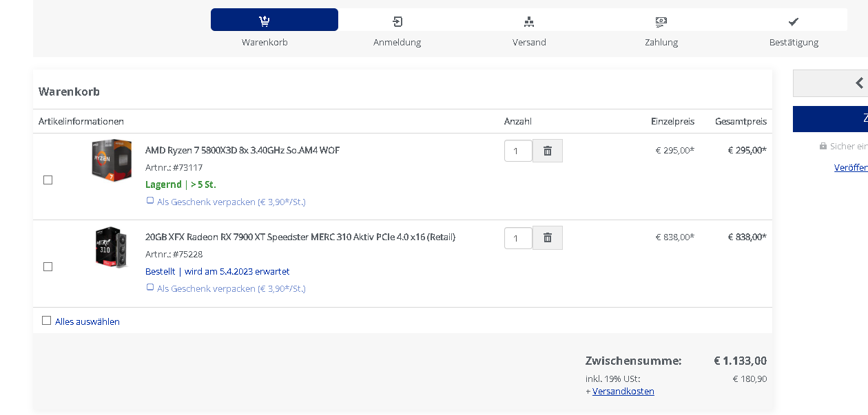Click the AMD Ryzen 7 product thumbnail
The width and height of the screenshot is (868, 415).
(x=112, y=160)
